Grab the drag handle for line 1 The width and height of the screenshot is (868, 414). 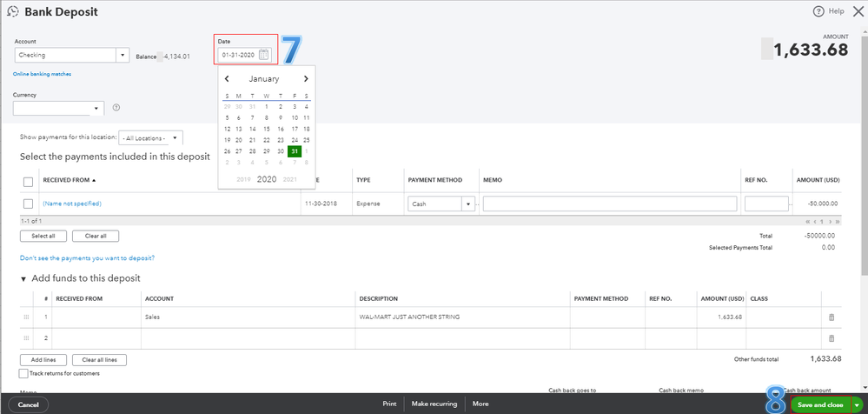point(25,317)
